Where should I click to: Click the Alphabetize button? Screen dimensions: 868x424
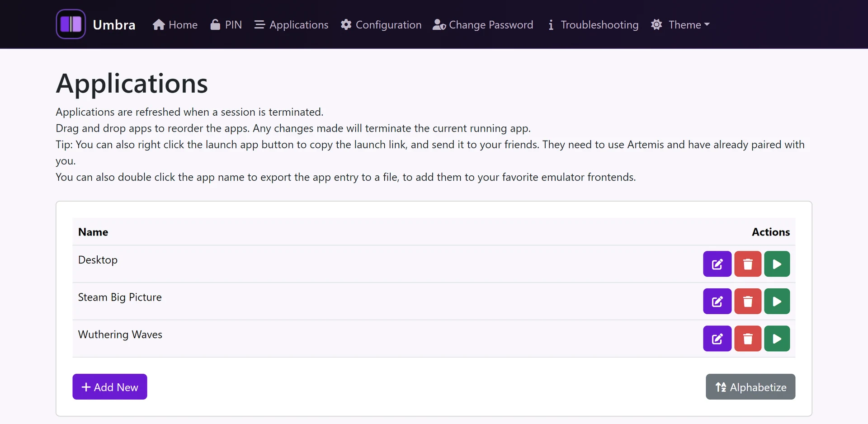750,387
